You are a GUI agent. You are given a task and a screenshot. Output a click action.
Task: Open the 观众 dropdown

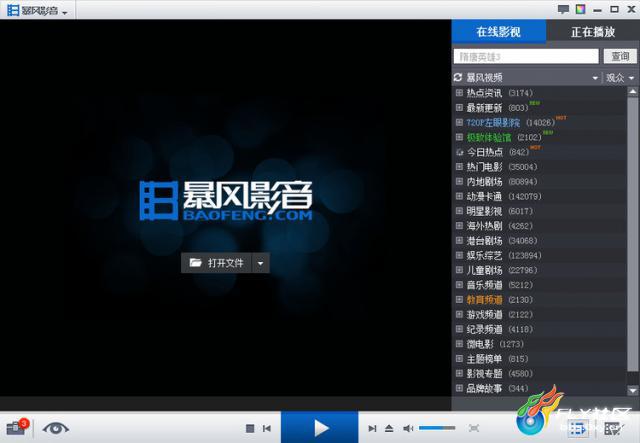[620, 78]
